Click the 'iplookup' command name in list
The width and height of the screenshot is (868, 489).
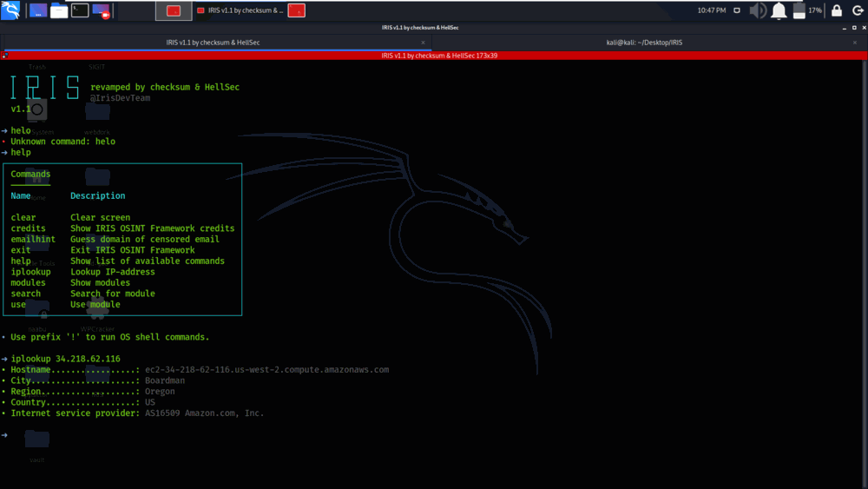31,272
